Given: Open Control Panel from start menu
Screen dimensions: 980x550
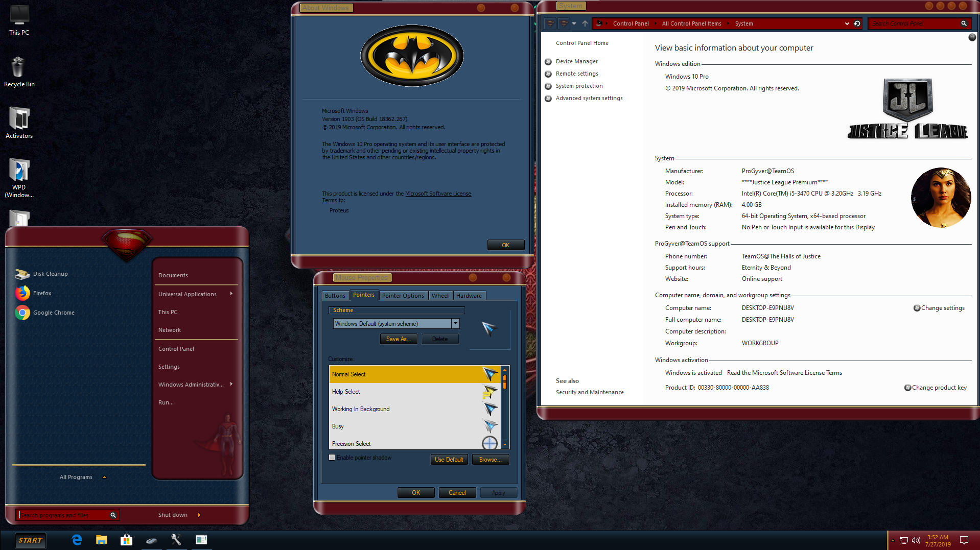Looking at the screenshot, I should 176,349.
